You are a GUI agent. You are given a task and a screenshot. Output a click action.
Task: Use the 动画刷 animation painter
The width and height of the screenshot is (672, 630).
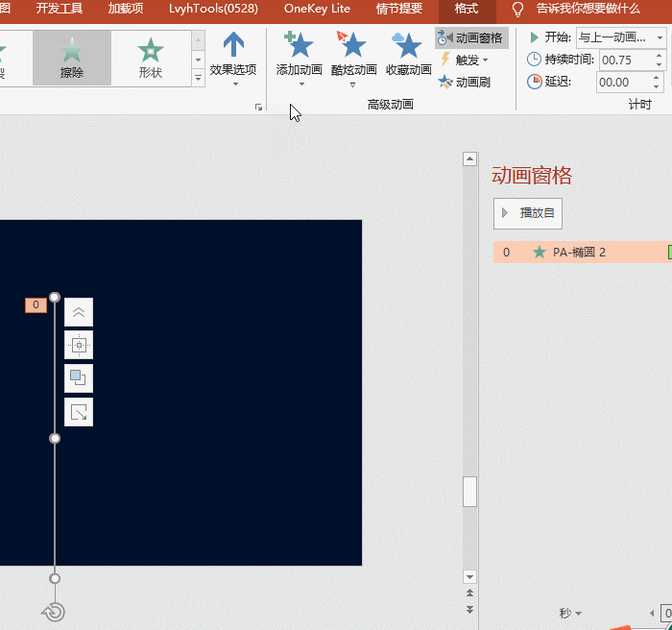tap(465, 82)
